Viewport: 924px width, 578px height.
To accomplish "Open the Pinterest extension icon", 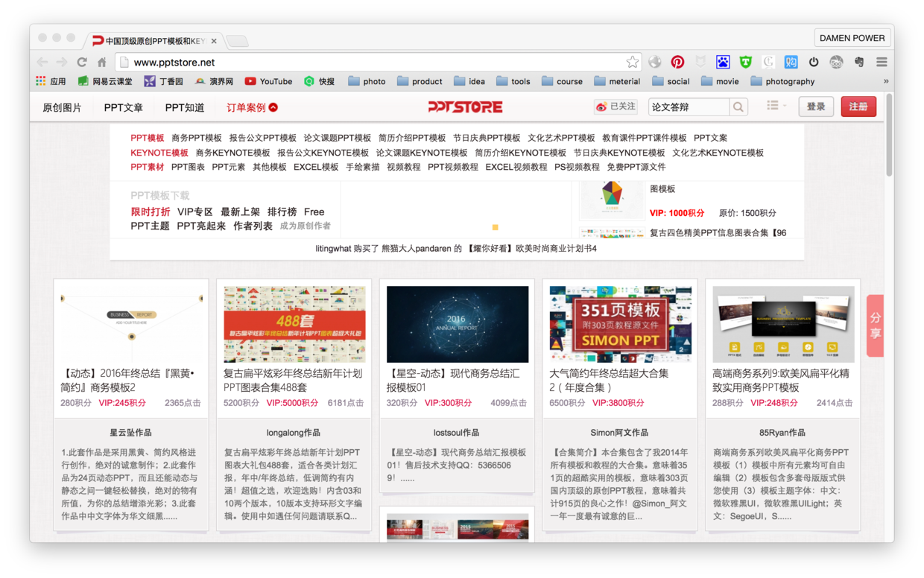I will 677,63.
